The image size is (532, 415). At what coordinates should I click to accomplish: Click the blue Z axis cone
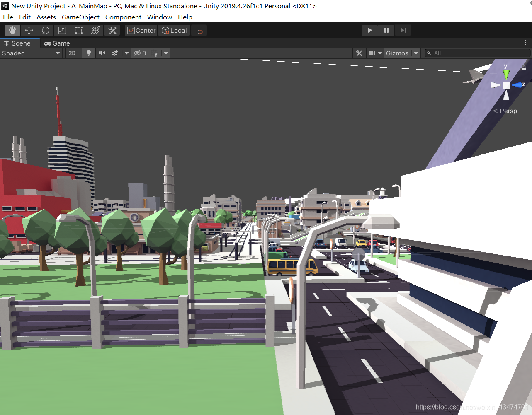tap(517, 85)
